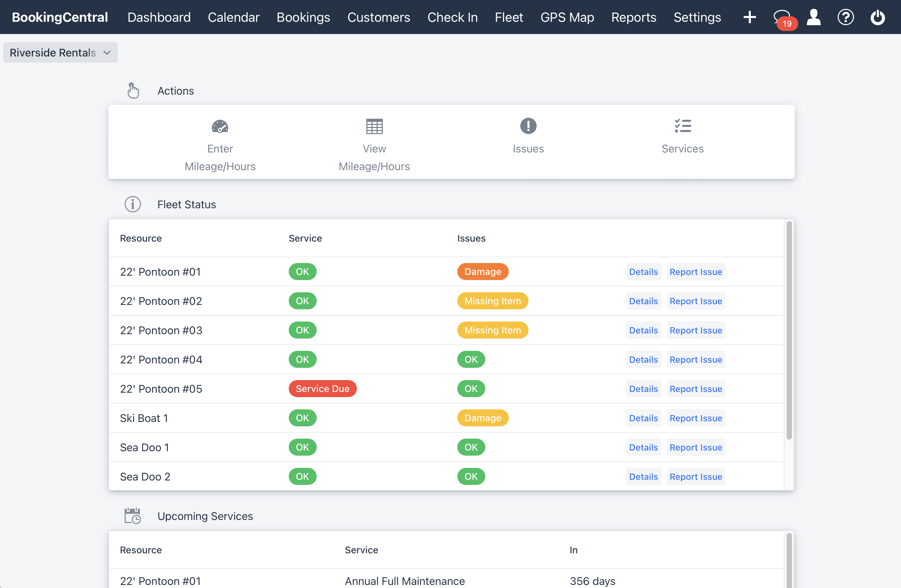Viewport: 901px width, 588px height.
Task: Click the Fleet Status Resource column header
Action: click(141, 238)
